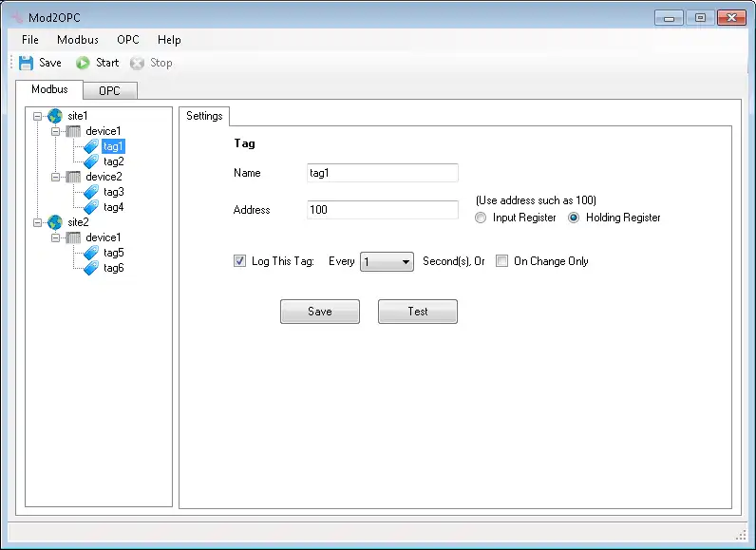Select tag5 label in the tree

coord(114,253)
